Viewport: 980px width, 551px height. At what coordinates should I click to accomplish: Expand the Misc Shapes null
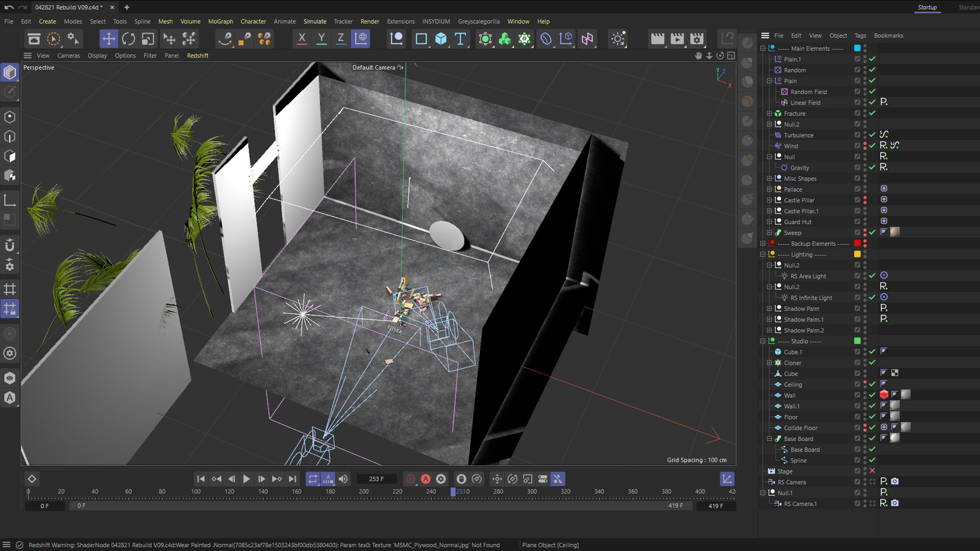pyautogui.click(x=769, y=179)
